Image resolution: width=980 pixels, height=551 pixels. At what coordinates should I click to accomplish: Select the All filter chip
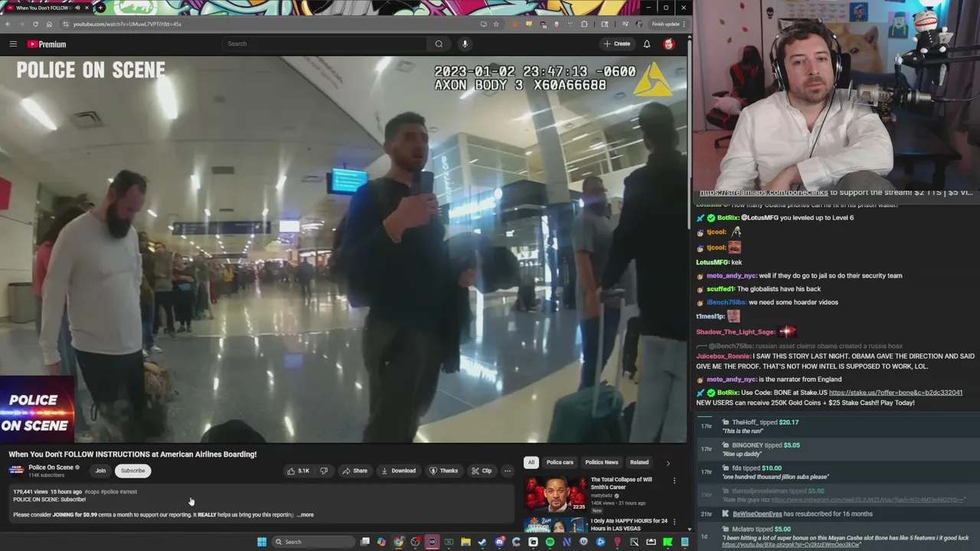531,462
